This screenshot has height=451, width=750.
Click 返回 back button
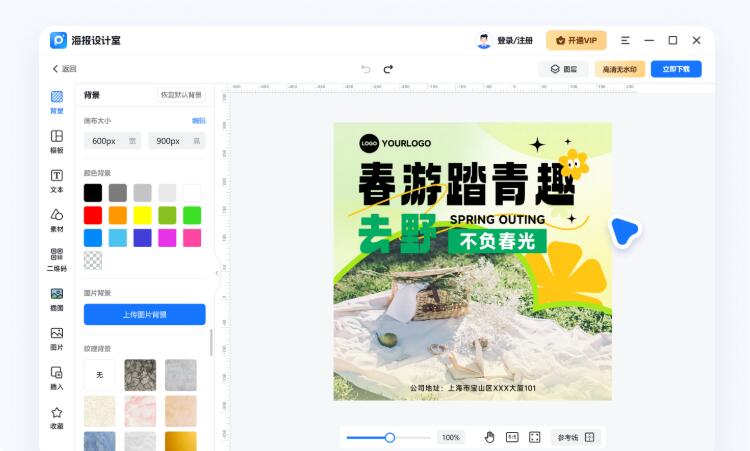(x=64, y=69)
